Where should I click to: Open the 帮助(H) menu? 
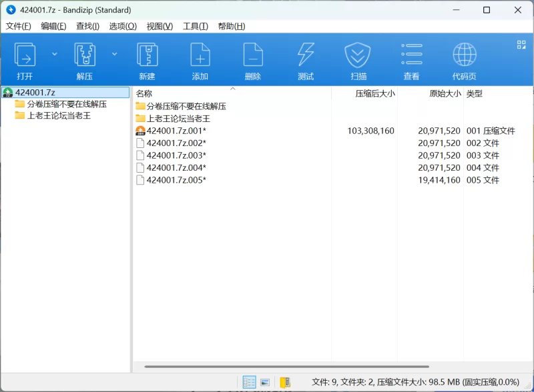coord(232,26)
